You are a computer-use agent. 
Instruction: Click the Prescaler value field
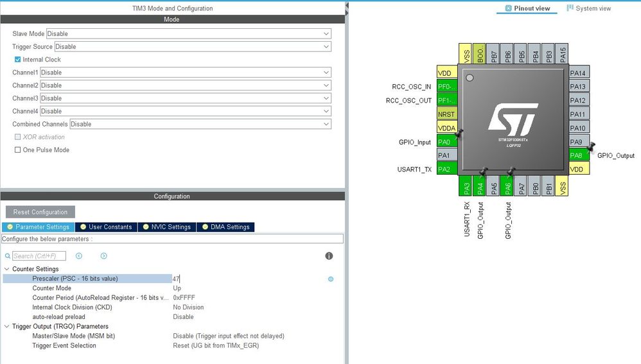click(248, 279)
